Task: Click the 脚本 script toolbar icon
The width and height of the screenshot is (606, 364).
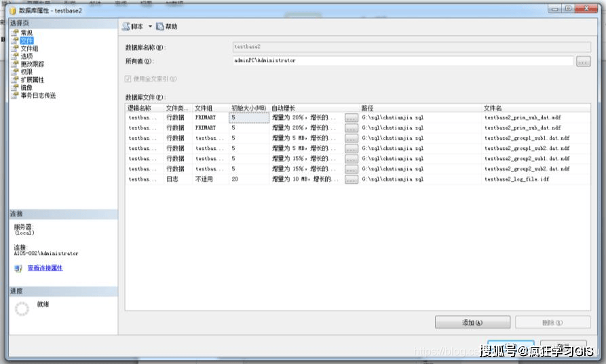Action: 126,26
